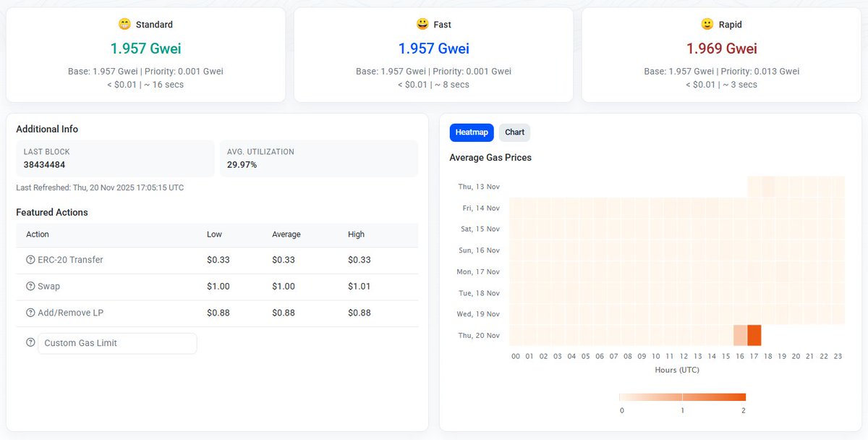Viewport: 868px width, 440px height.
Task: Click the Sun, 16 Nov heatmap row label
Action: tap(478, 250)
